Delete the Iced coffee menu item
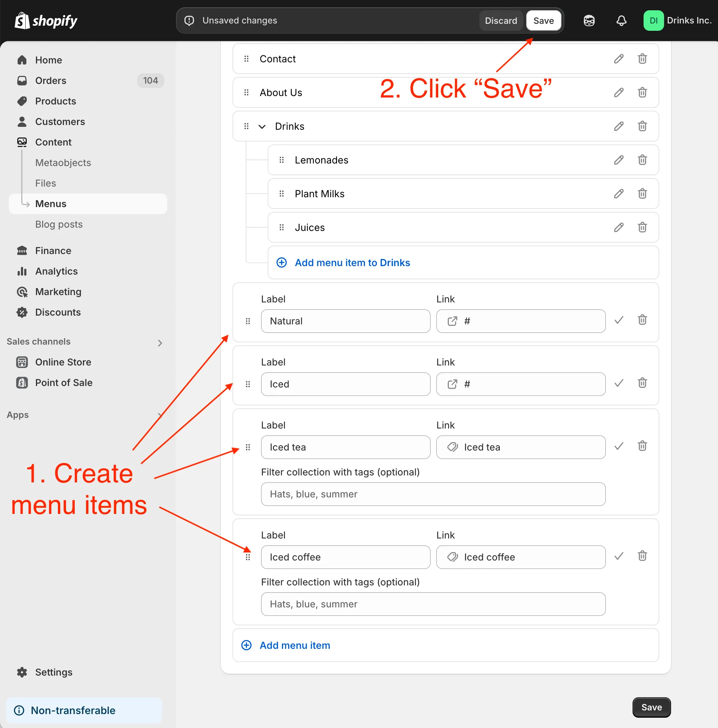 pos(642,556)
